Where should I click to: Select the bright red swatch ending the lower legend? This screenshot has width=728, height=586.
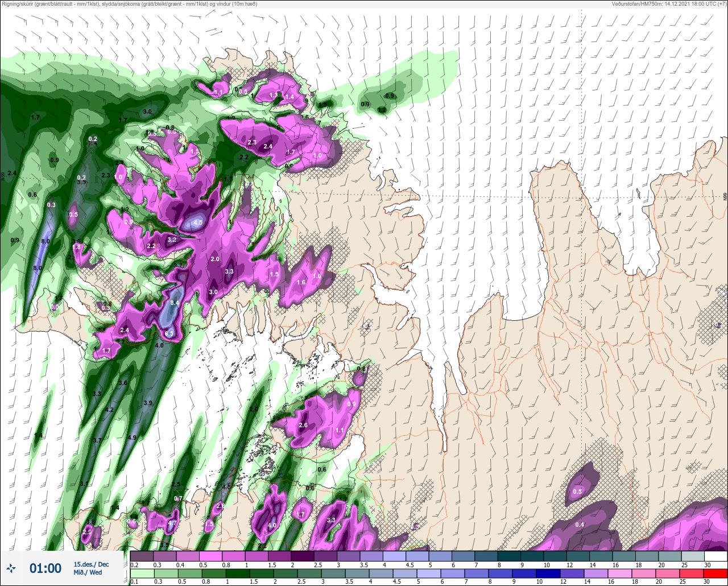[x=715, y=573]
